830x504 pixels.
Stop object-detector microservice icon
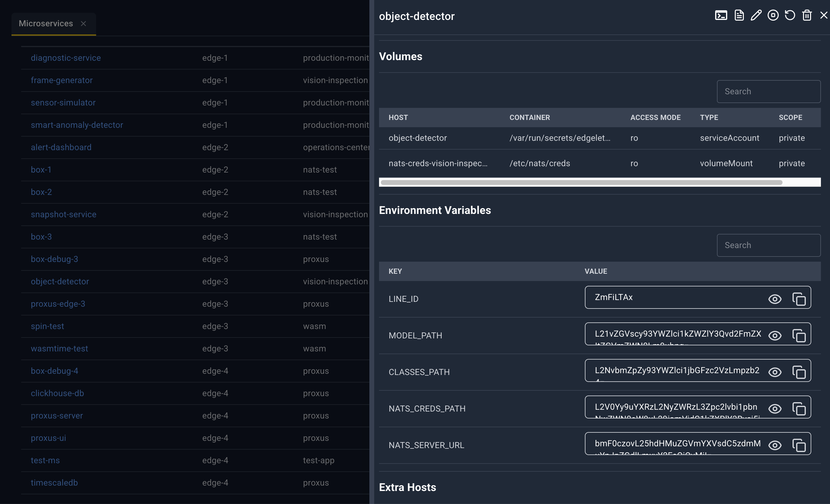pos(773,15)
